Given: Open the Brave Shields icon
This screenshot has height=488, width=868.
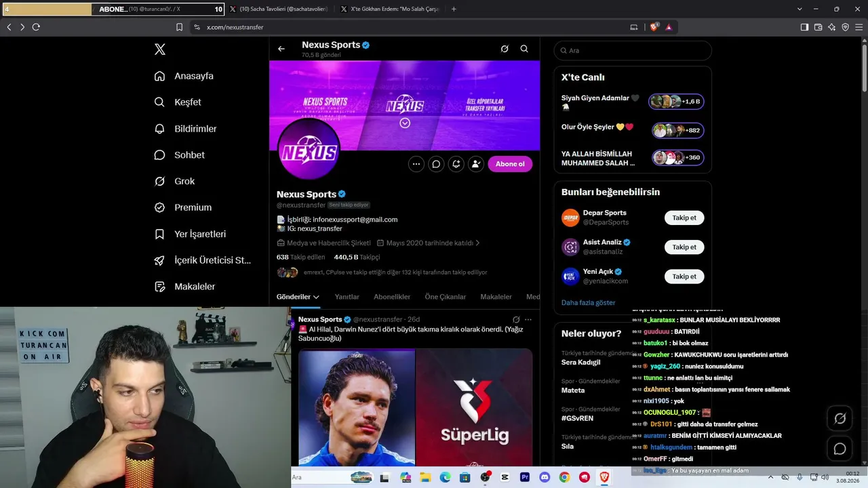Looking at the screenshot, I should click(654, 27).
